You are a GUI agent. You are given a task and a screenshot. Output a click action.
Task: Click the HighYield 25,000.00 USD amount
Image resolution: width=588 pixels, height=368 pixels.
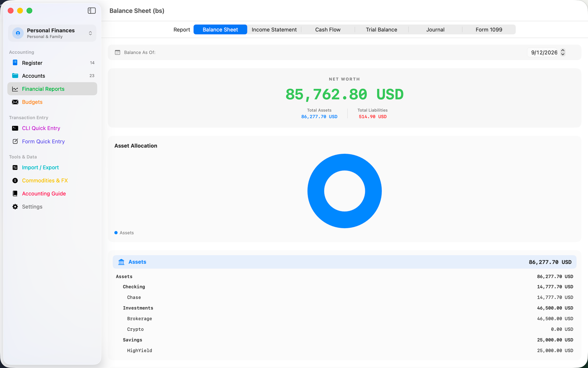coord(555,351)
